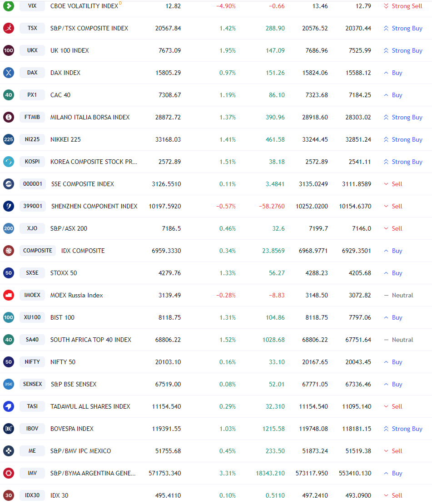
Task: Open the NI225 ticker symbol
Action: 32,139
